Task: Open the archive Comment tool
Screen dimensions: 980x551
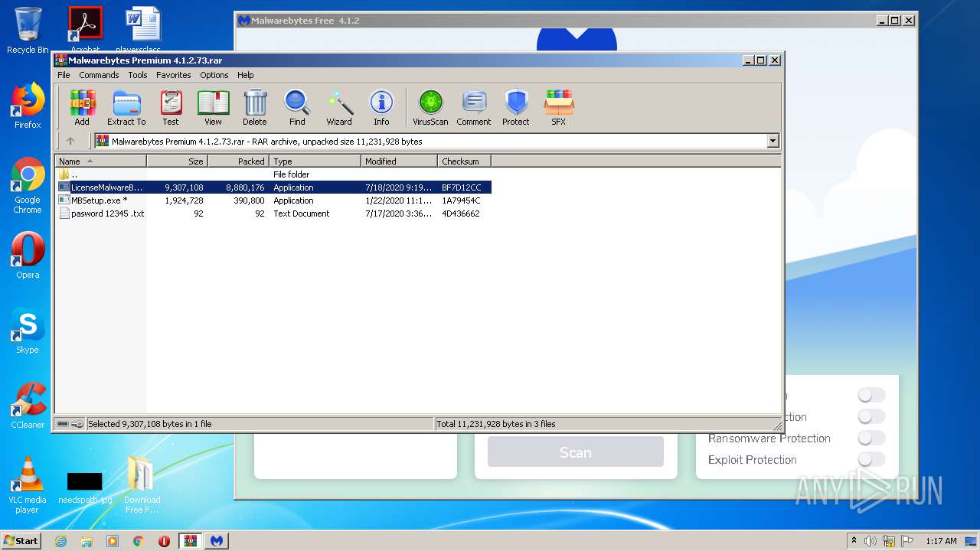Action: click(474, 107)
